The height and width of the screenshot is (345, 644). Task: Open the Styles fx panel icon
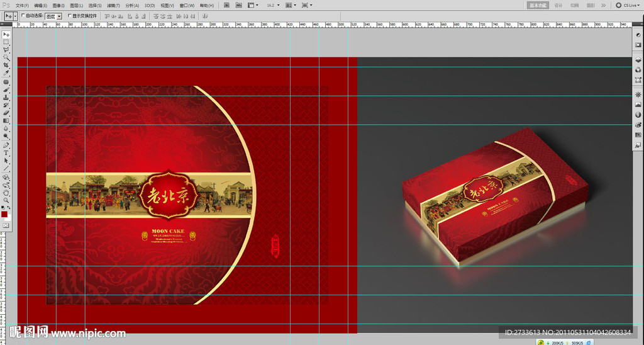pyautogui.click(x=638, y=145)
